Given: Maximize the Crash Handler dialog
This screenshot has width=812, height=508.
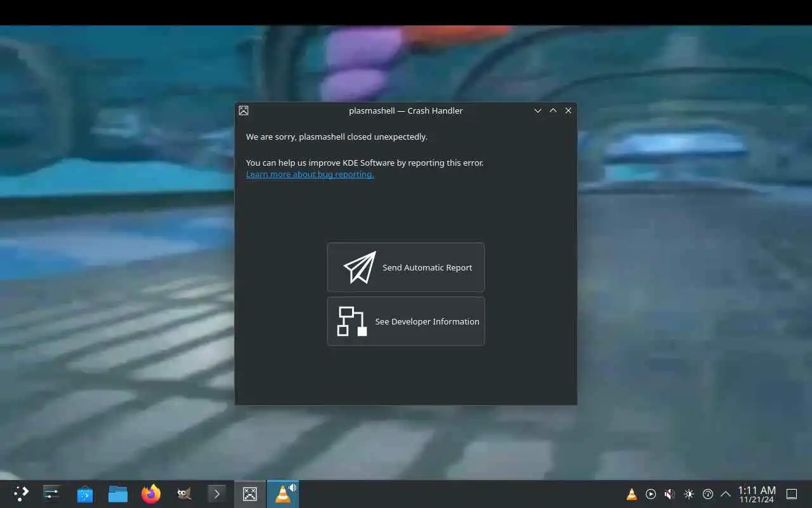Looking at the screenshot, I should coord(553,110).
